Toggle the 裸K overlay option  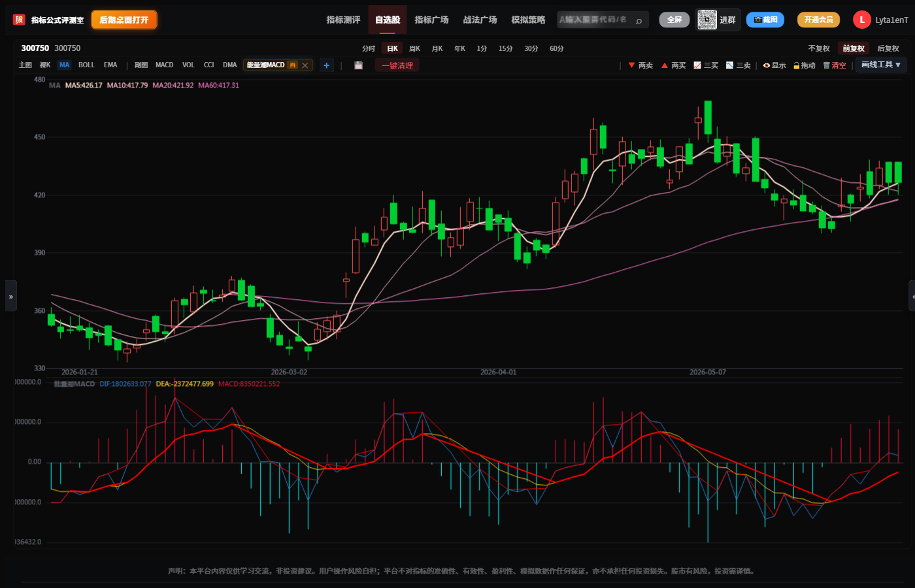pos(45,65)
